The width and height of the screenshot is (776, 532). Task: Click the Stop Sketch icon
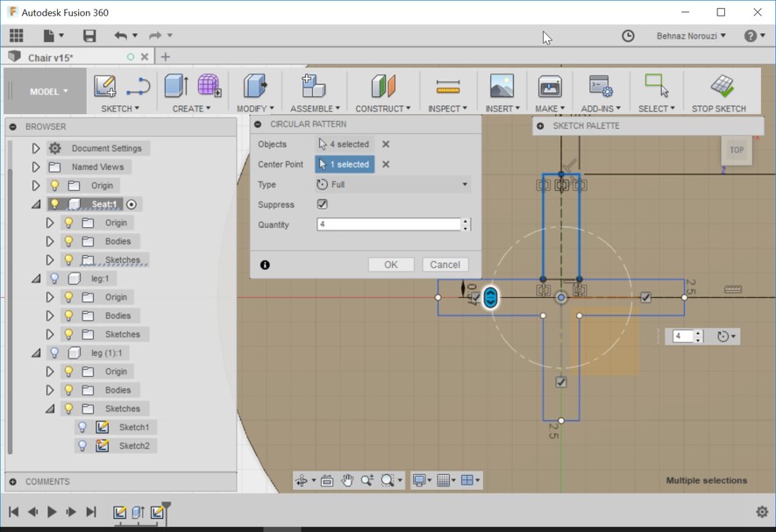point(722,86)
